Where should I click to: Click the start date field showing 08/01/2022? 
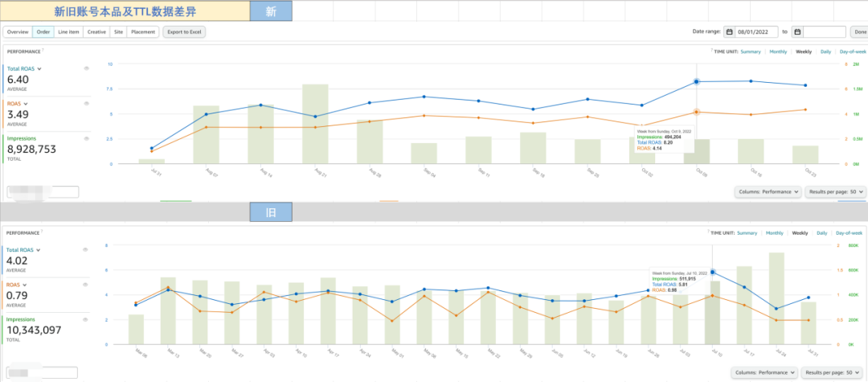(757, 32)
